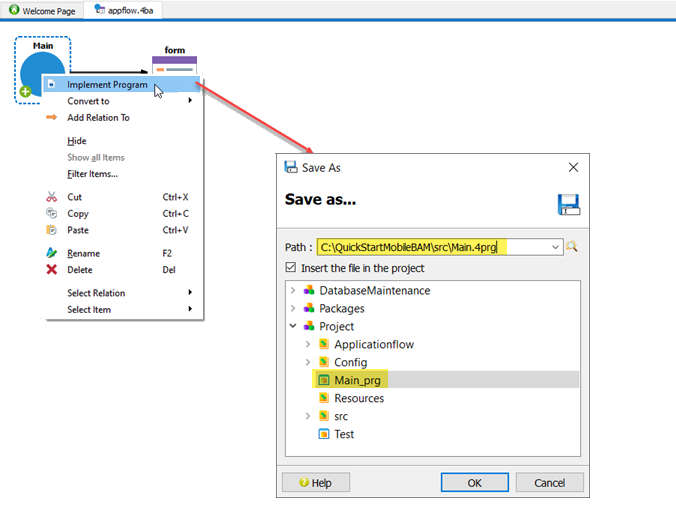
Task: Click the Paste clipboard icon
Action: click(x=51, y=230)
